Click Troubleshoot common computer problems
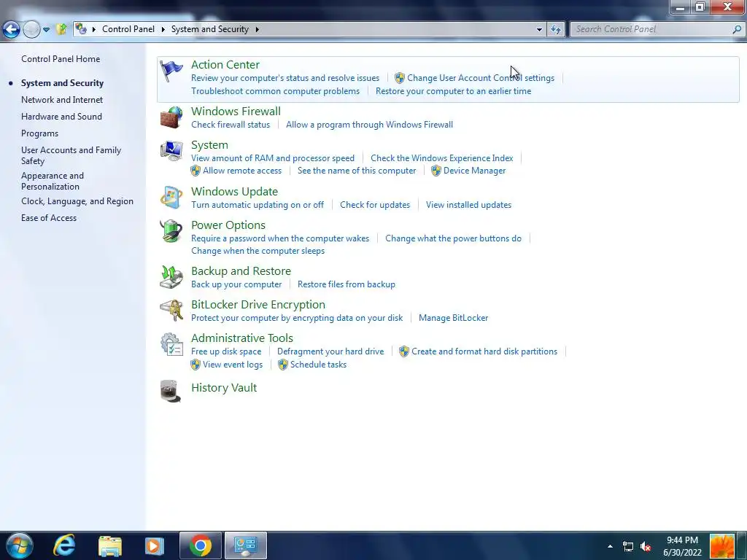The height and width of the screenshot is (560, 747). pyautogui.click(x=275, y=91)
